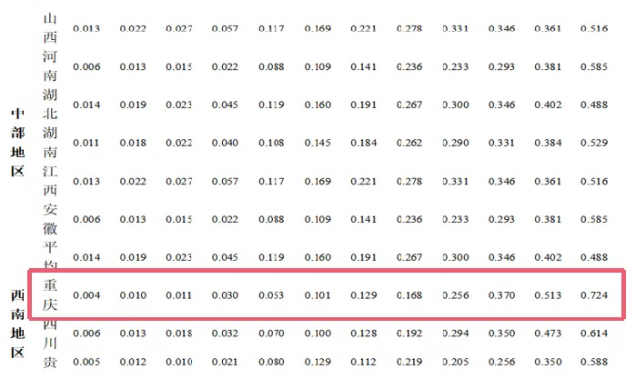This screenshot has width=636, height=389.
Task: Click the 中部地区 region label
Action: click(x=17, y=142)
